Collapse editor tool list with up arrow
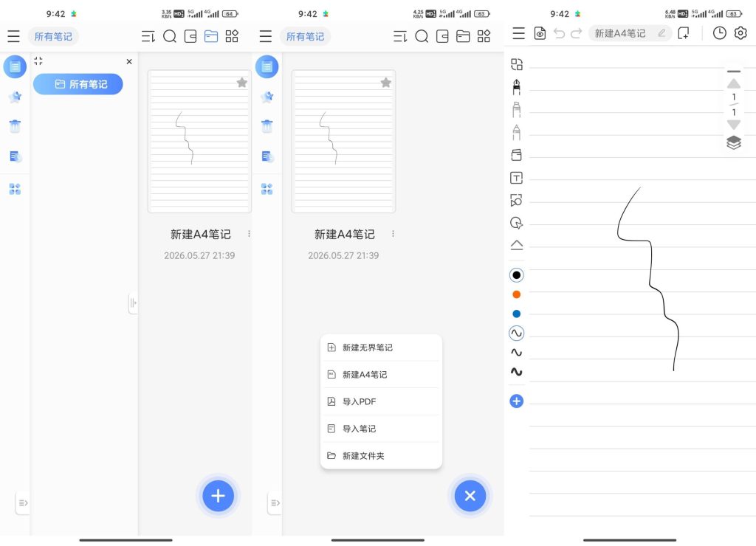 coord(516,245)
